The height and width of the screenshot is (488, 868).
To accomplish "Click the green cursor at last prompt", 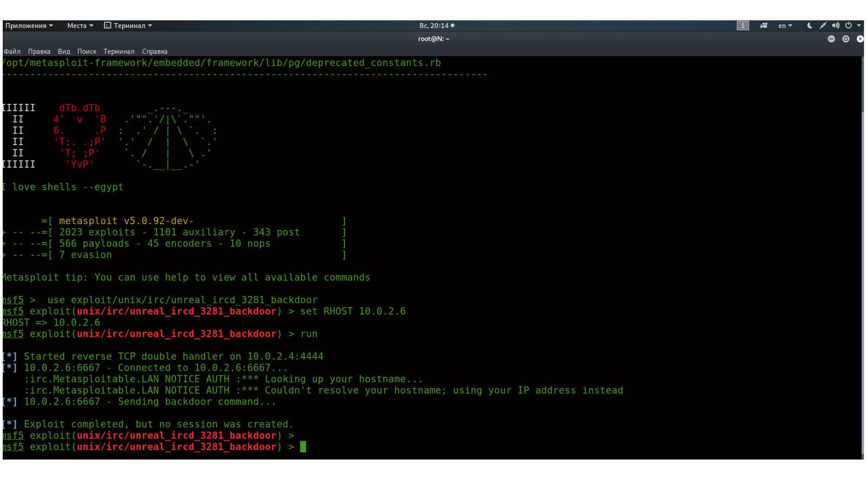I will (303, 447).
